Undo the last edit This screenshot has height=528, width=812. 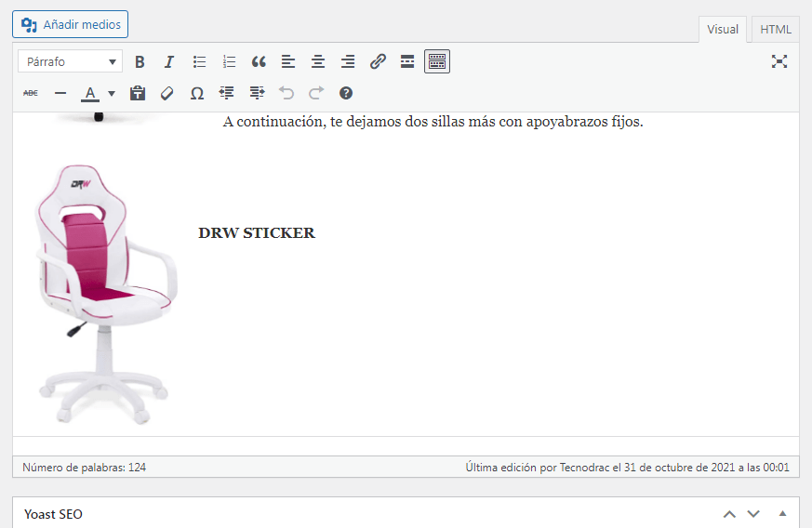pos(286,93)
